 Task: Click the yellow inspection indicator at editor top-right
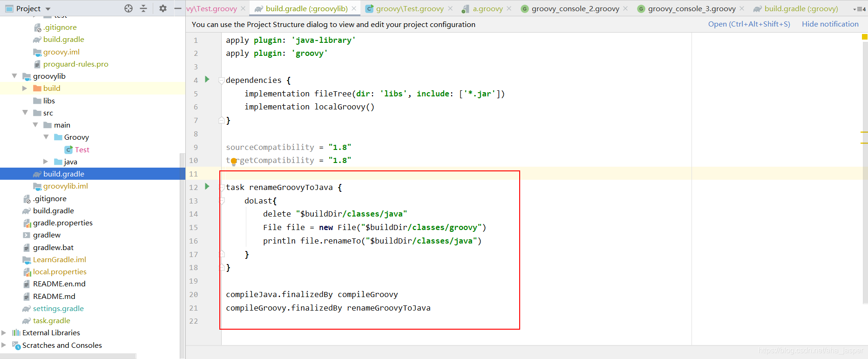(x=864, y=36)
